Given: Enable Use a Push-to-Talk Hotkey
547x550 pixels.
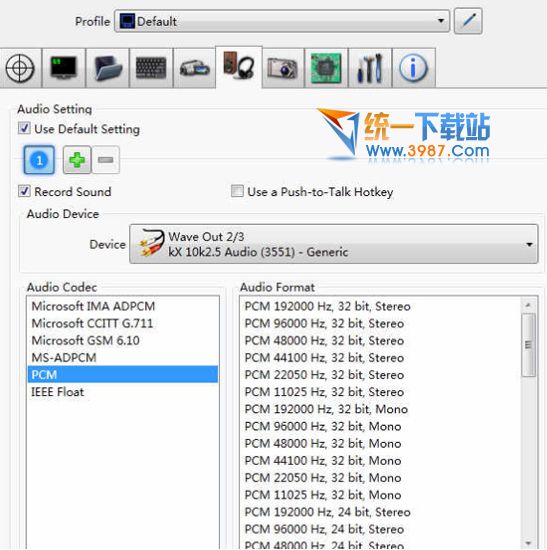Looking at the screenshot, I should point(237,191).
